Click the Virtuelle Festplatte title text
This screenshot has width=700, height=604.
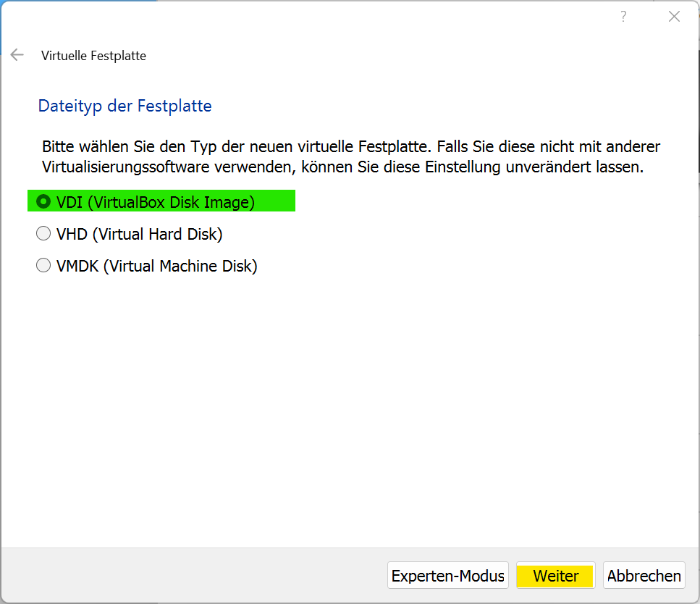pos(94,56)
